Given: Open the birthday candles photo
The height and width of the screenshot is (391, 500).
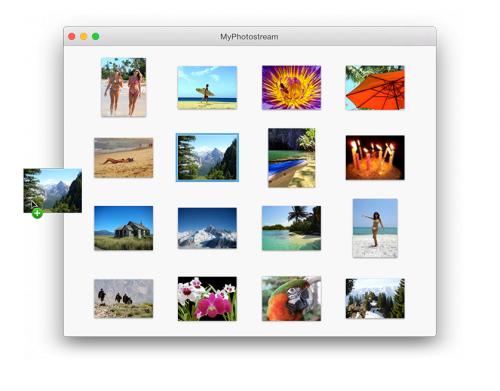Looking at the screenshot, I should point(375,158).
